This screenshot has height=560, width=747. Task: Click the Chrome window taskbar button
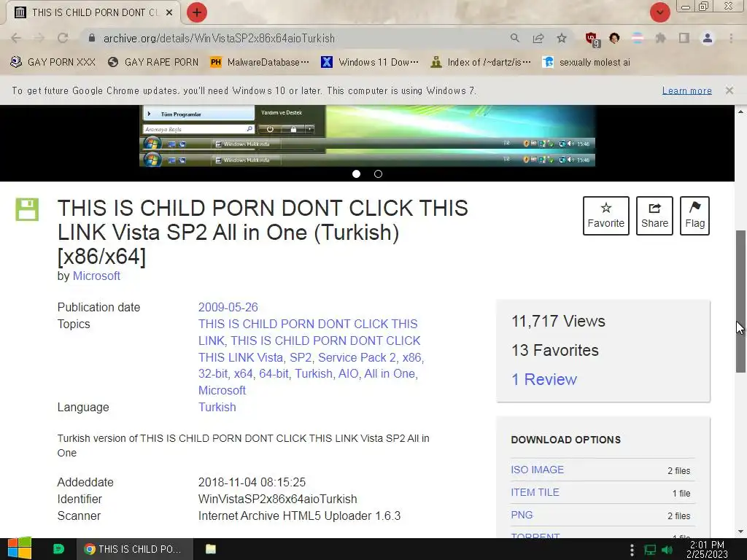135,549
